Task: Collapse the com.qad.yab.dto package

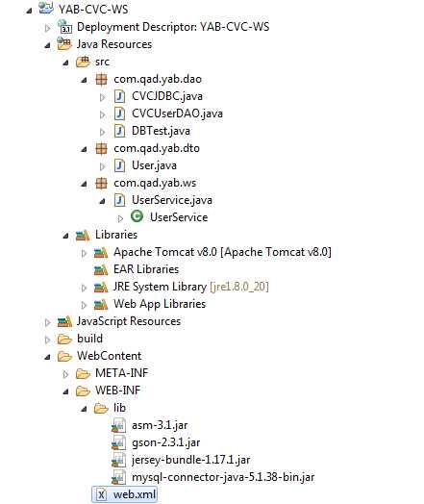Action: 85,149
